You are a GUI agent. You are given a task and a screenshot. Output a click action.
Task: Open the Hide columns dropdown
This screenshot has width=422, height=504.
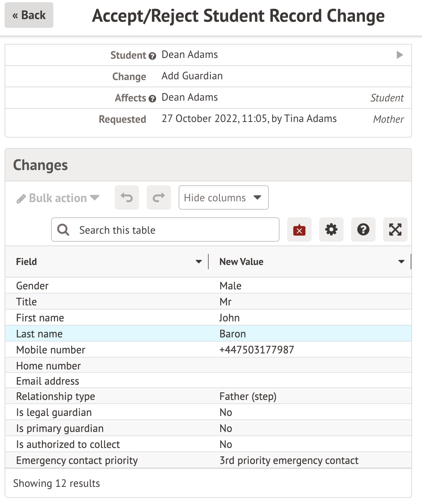[224, 197]
